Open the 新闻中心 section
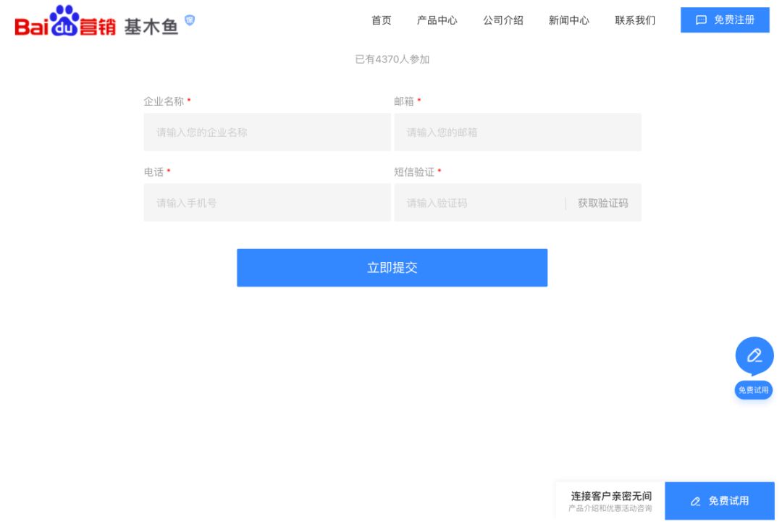 568,20
